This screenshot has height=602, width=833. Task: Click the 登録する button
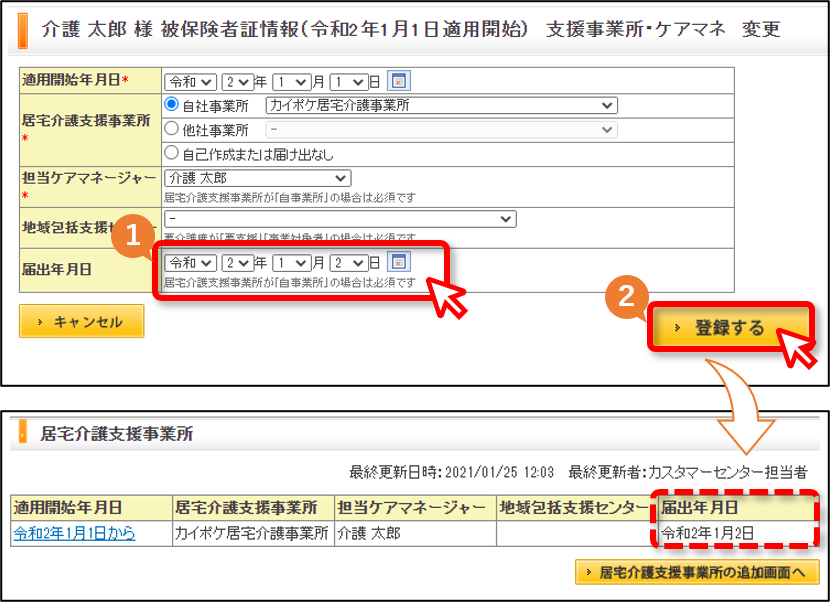pos(730,327)
